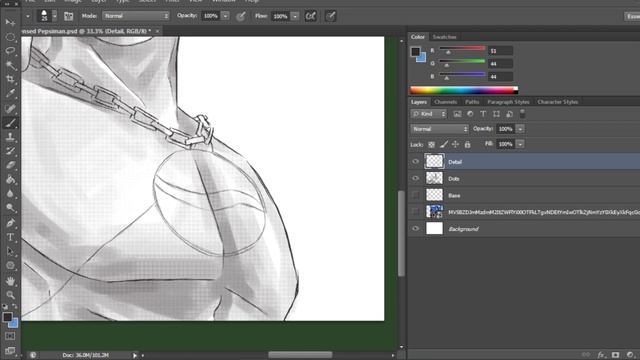Toggle the layer filtering switch

[x=522, y=114]
